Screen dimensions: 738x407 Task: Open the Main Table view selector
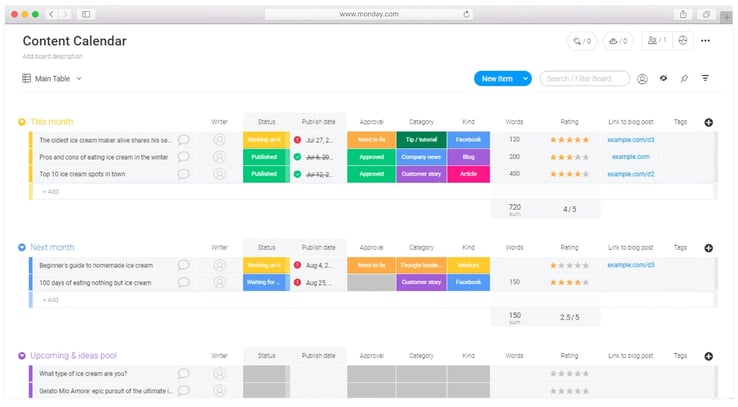tap(51, 78)
